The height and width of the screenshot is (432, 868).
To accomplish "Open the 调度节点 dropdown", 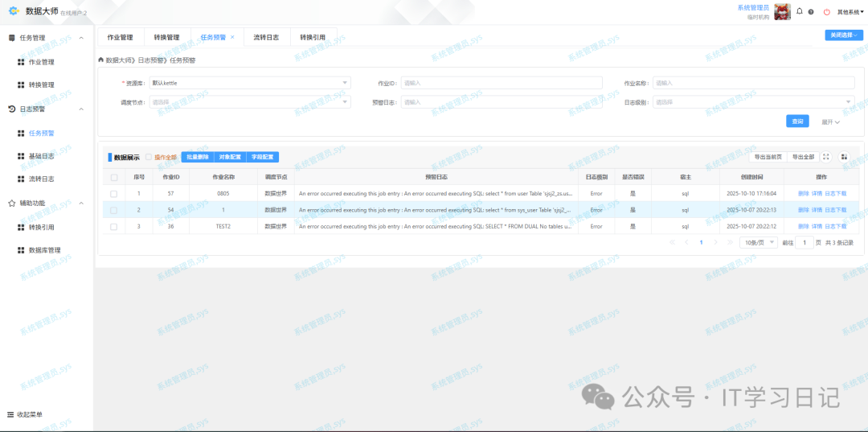I will coord(250,102).
